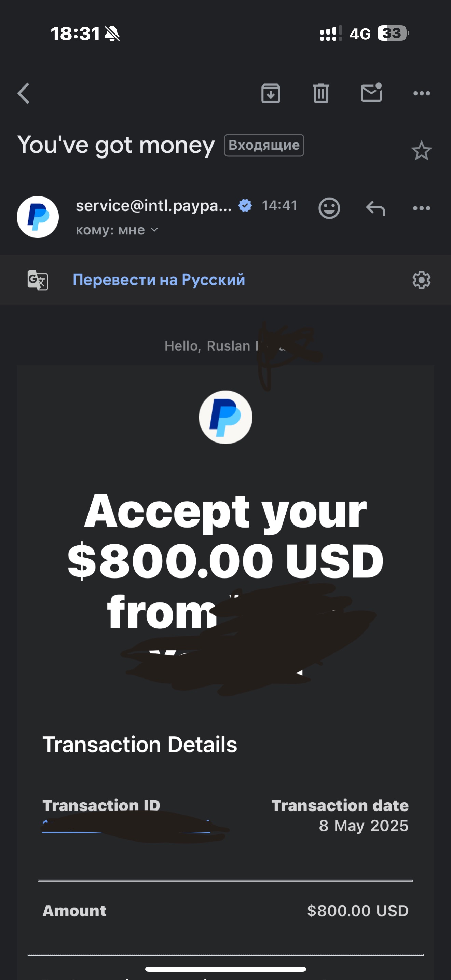Image resolution: width=451 pixels, height=980 pixels.
Task: Delete the email with the trash icon
Action: click(321, 93)
